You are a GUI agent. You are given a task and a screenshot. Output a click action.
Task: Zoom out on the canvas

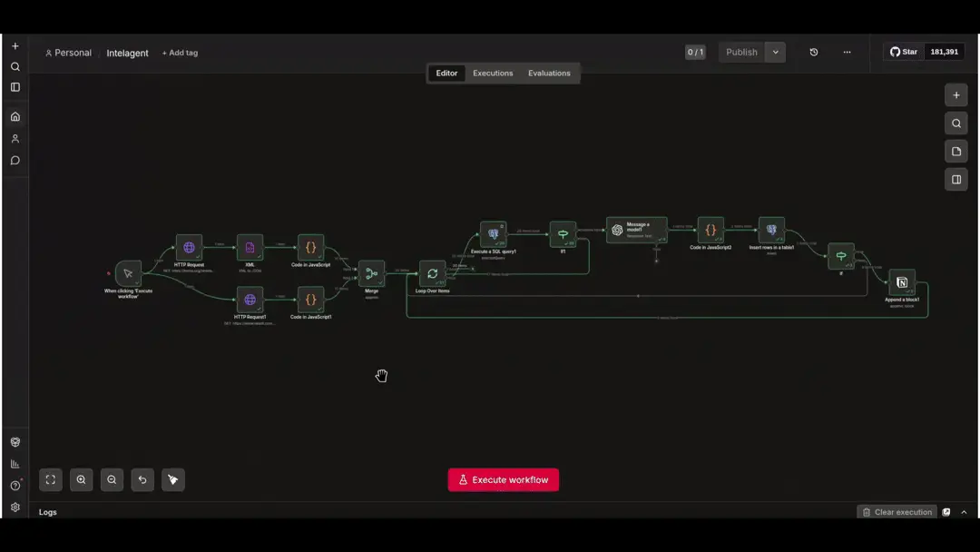112,479
